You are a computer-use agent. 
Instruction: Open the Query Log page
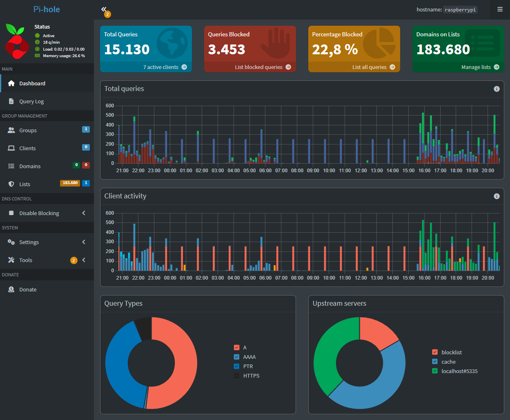[x=47, y=101]
